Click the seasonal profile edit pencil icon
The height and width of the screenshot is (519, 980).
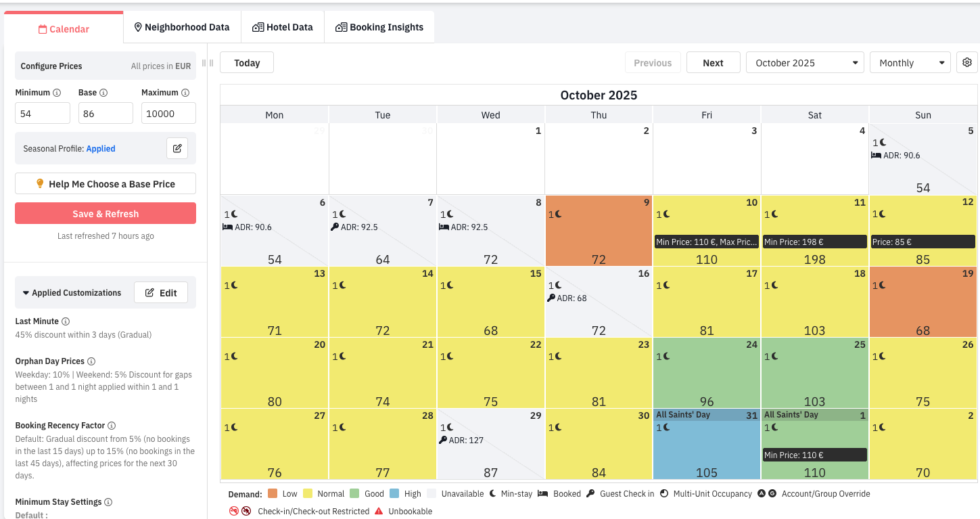pos(177,148)
